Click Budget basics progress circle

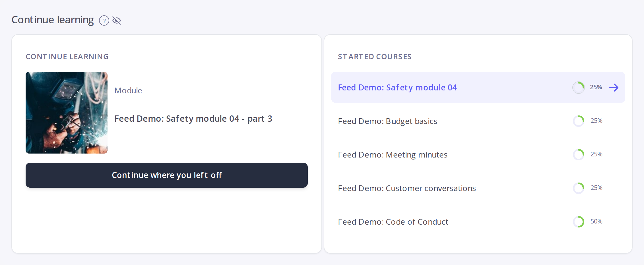[579, 121]
